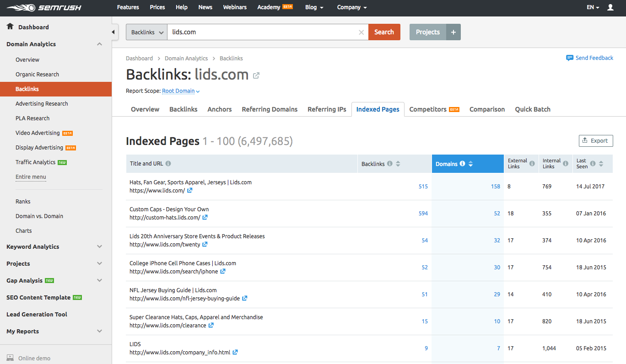Screen dimensions: 626x364
Task: Click the 158 domains value
Action: (x=496, y=187)
